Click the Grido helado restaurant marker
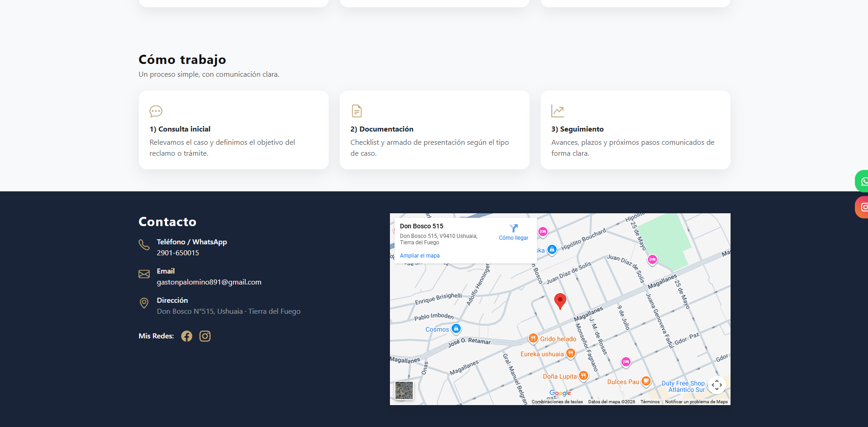The width and height of the screenshot is (868, 427). [533, 338]
